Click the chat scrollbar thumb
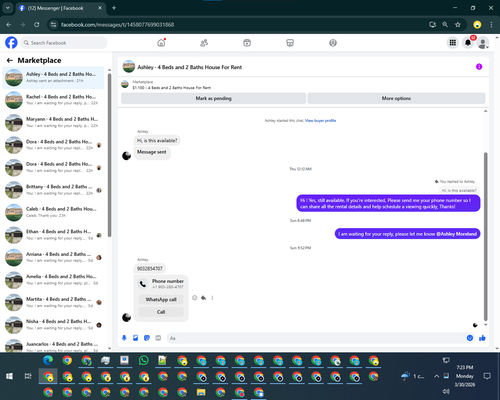 [x=486, y=236]
